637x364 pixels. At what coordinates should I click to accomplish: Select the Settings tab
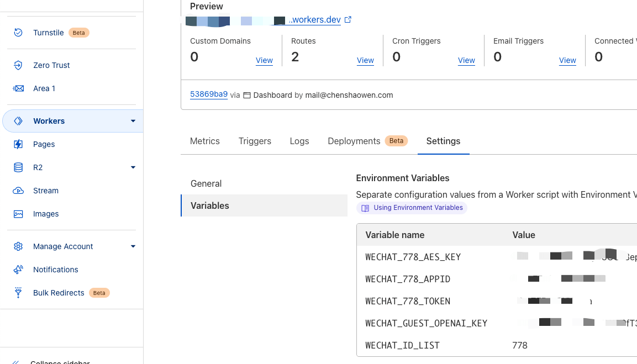click(x=443, y=141)
